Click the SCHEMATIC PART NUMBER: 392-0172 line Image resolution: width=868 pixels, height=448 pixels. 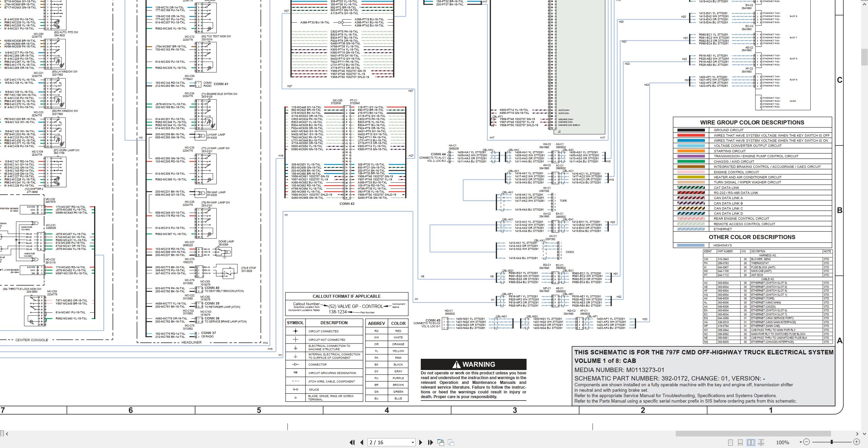tap(670, 378)
